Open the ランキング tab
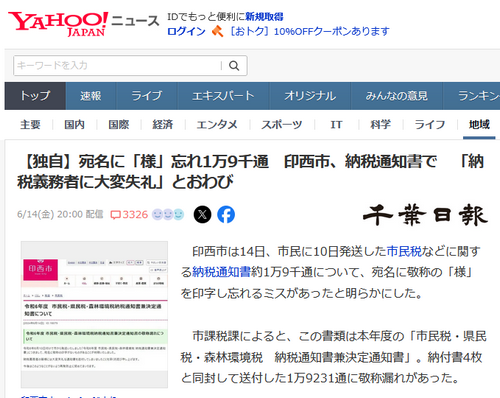This screenshot has height=398, width=500. 472,96
